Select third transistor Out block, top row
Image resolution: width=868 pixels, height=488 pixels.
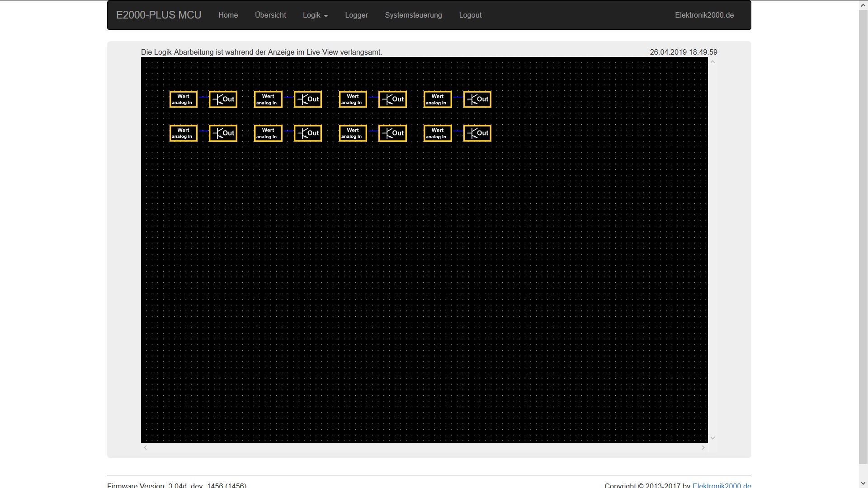point(392,99)
